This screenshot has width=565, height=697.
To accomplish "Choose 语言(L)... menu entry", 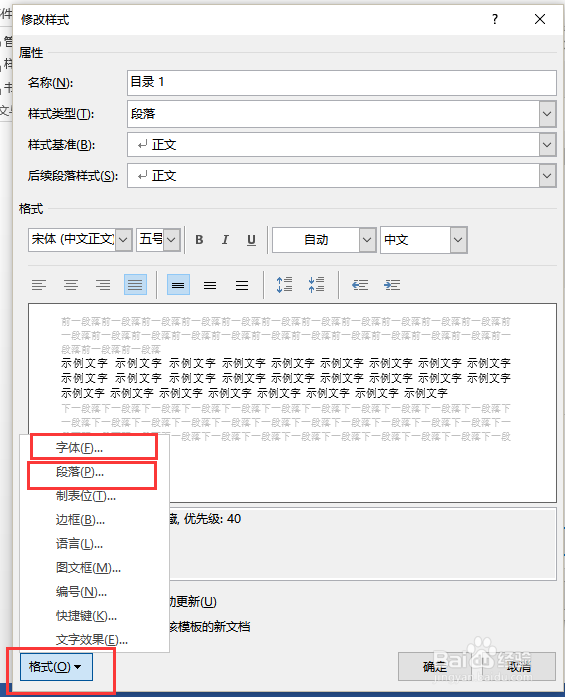I will point(94,544).
